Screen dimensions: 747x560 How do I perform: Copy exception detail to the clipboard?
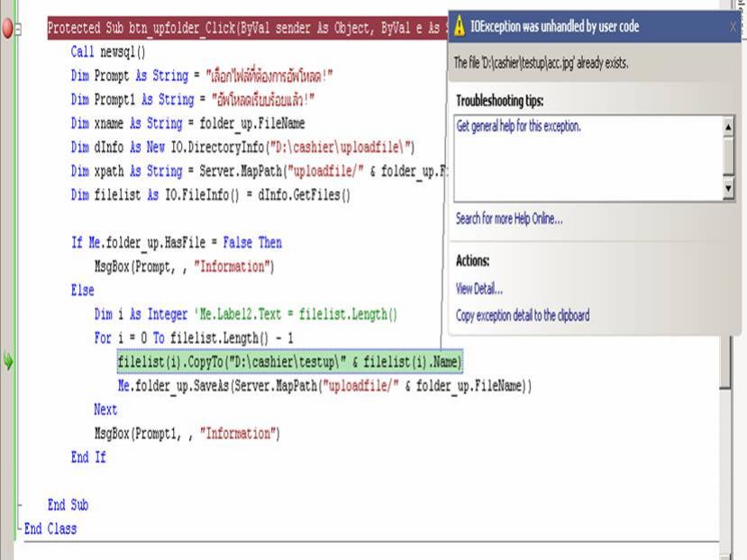[523, 315]
